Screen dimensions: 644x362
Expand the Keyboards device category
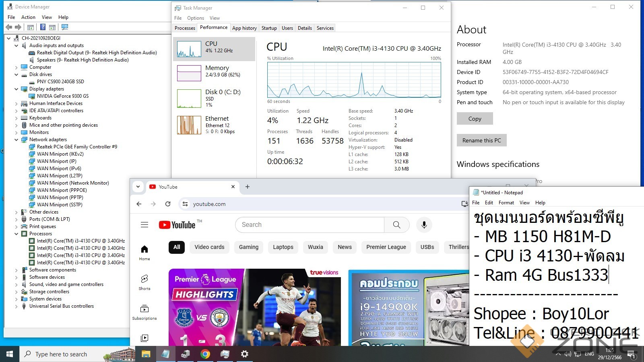(17, 118)
